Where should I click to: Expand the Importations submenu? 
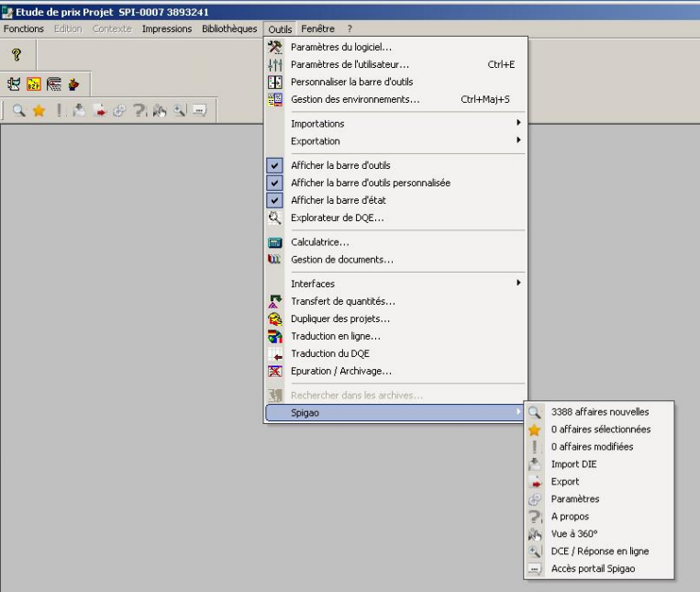pyautogui.click(x=394, y=123)
